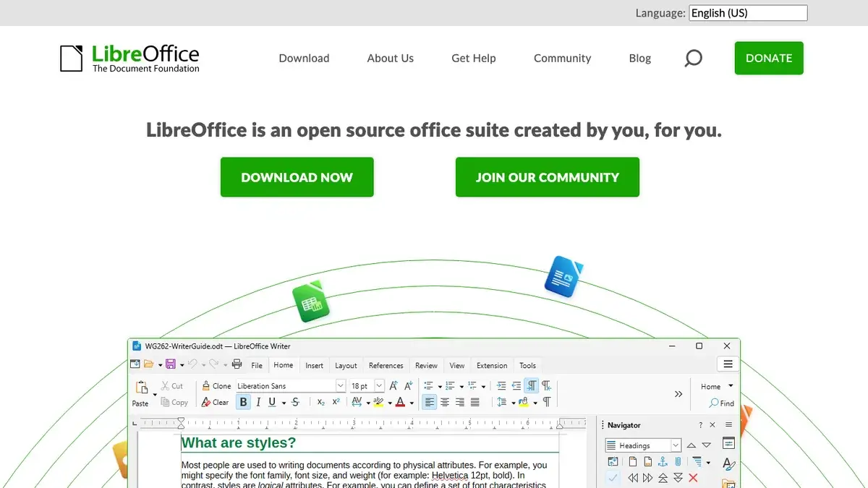Toggle Underline formatting
Viewport: 868px width, 488px height.
pos(272,402)
